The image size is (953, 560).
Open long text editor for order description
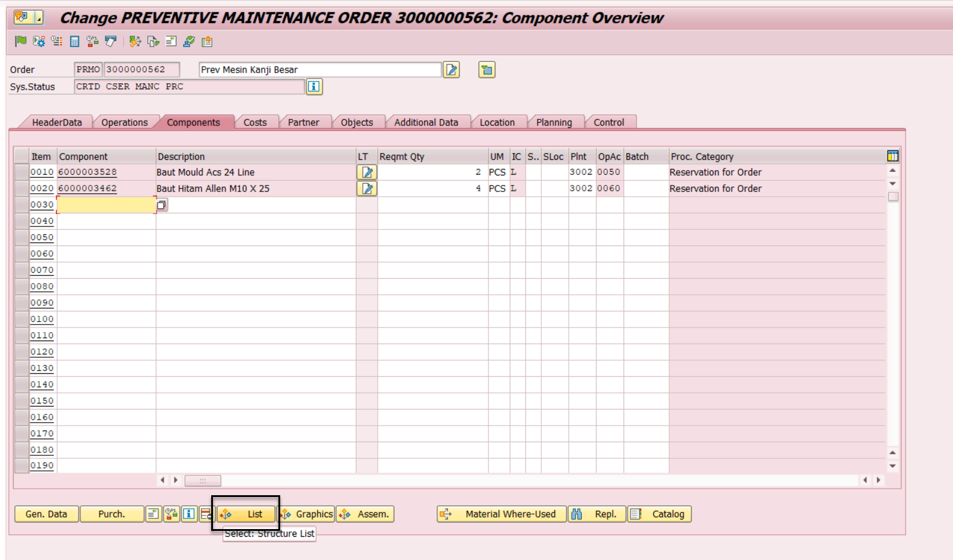452,70
